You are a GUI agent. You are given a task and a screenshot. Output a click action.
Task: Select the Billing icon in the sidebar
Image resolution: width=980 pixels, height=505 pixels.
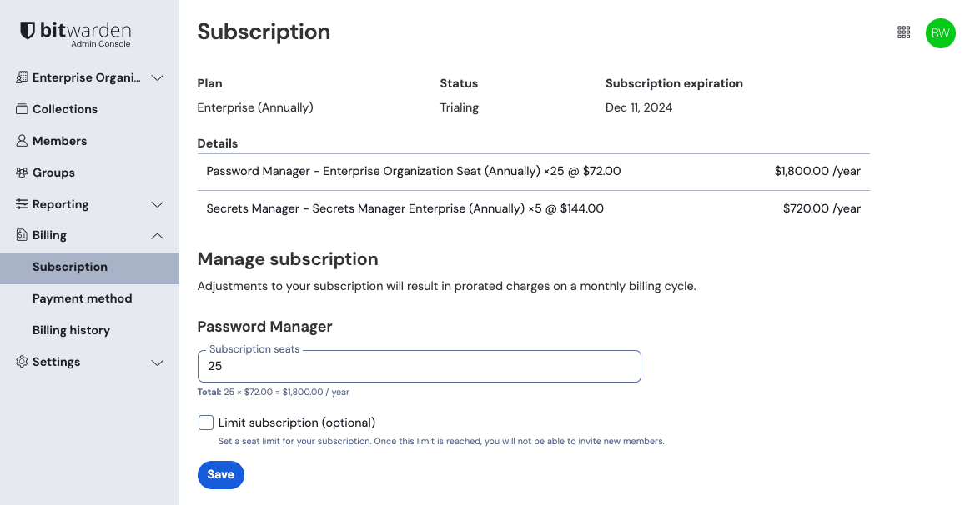click(x=22, y=235)
